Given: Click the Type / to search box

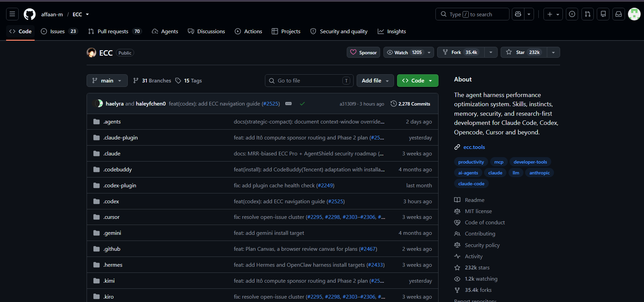Looking at the screenshot, I should [x=472, y=14].
